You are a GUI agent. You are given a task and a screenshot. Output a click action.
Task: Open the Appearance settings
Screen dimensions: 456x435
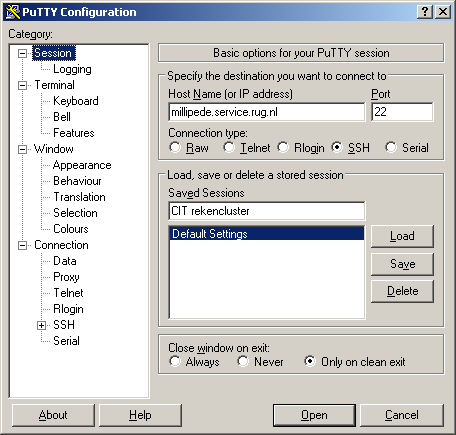[x=82, y=165]
